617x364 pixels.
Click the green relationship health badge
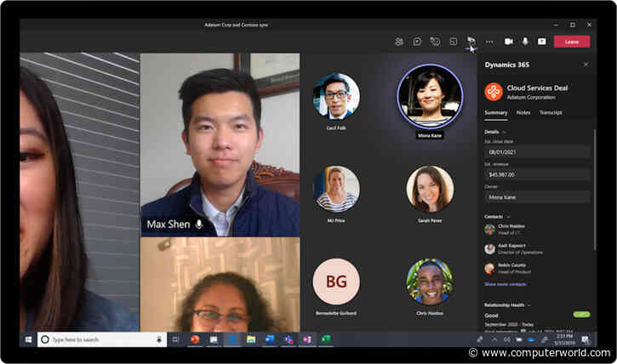[581, 315]
